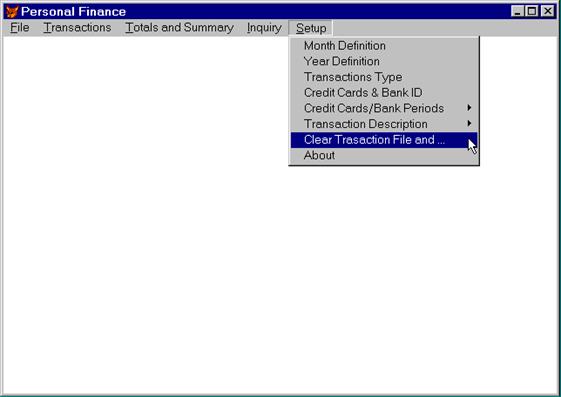Open the Transactions menu
Image resolution: width=561 pixels, height=397 pixels.
pos(77,28)
